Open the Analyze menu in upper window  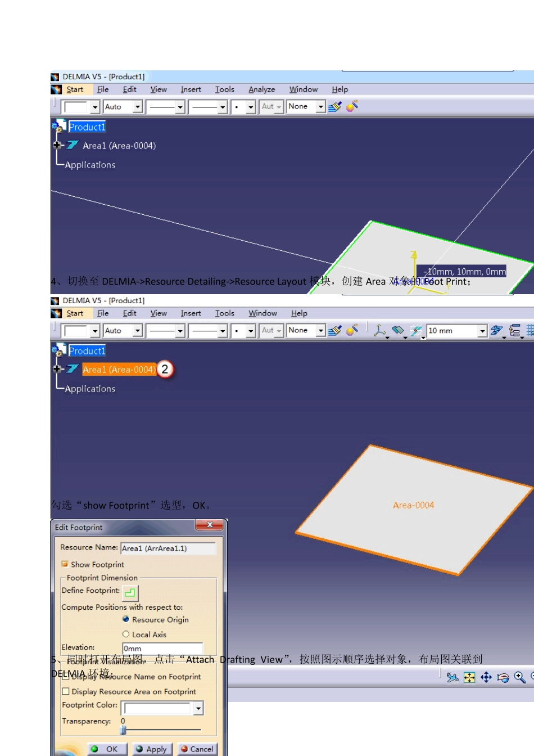pyautogui.click(x=262, y=89)
